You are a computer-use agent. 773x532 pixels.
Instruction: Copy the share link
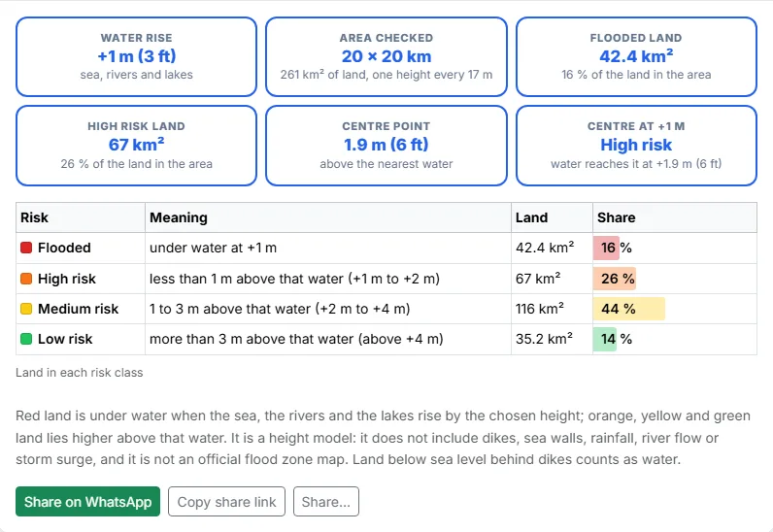click(226, 502)
